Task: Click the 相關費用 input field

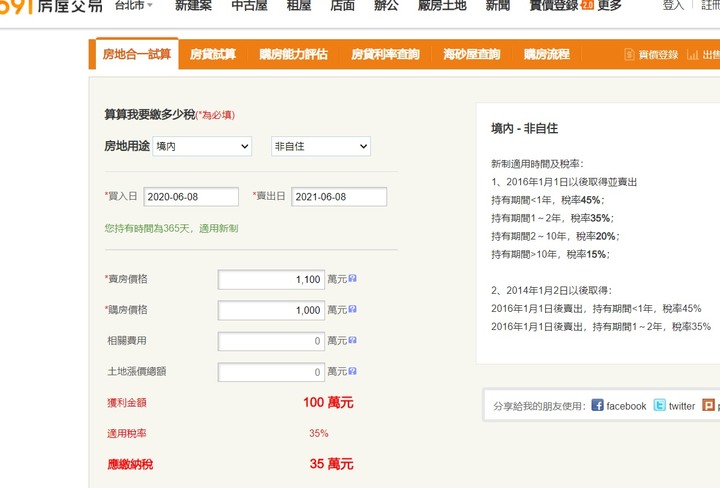Action: (x=271, y=341)
